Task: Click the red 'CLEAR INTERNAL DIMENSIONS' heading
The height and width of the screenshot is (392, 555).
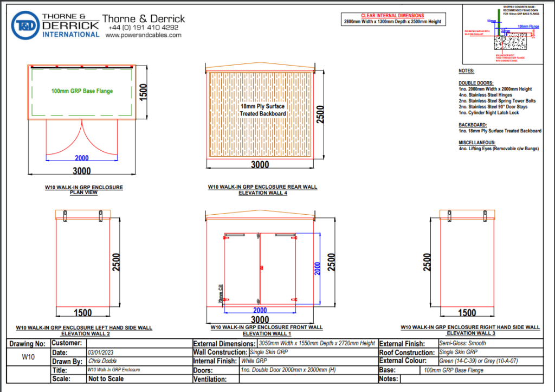Action: pyautogui.click(x=392, y=16)
